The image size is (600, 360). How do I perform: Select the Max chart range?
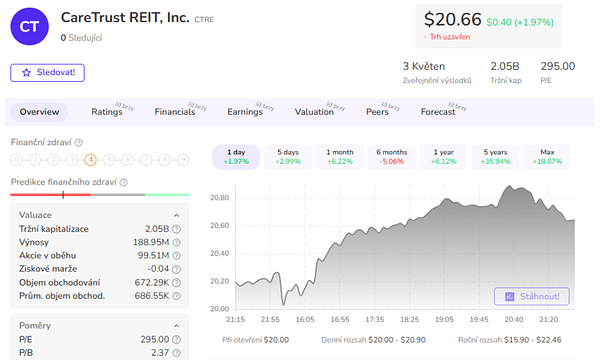547,157
